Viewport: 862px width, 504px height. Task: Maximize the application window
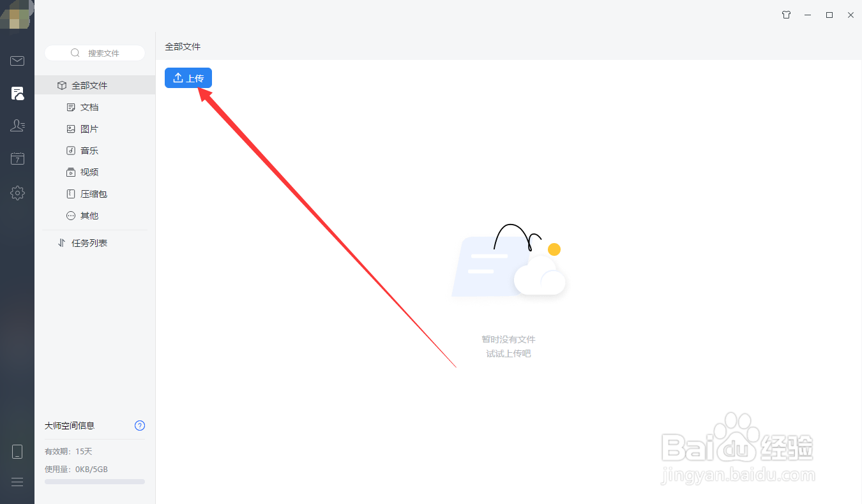point(829,15)
